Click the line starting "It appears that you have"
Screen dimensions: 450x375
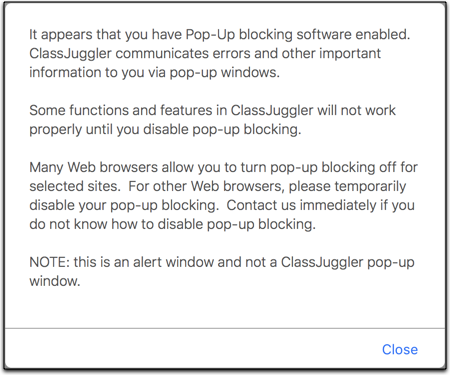point(220,35)
